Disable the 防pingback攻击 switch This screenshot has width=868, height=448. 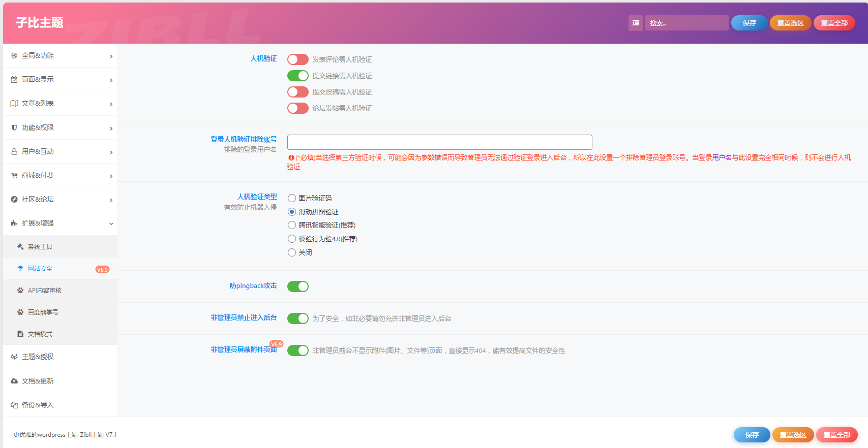click(297, 286)
